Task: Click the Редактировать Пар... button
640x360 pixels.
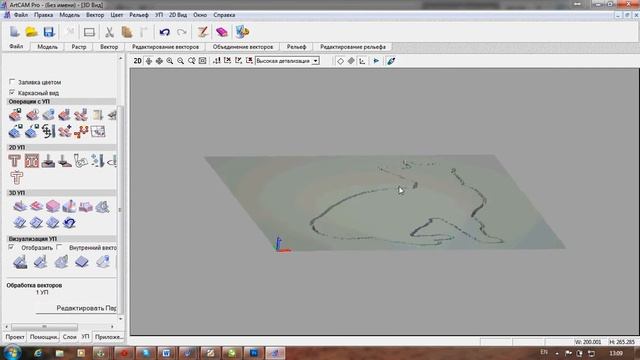Action: pos(87,308)
